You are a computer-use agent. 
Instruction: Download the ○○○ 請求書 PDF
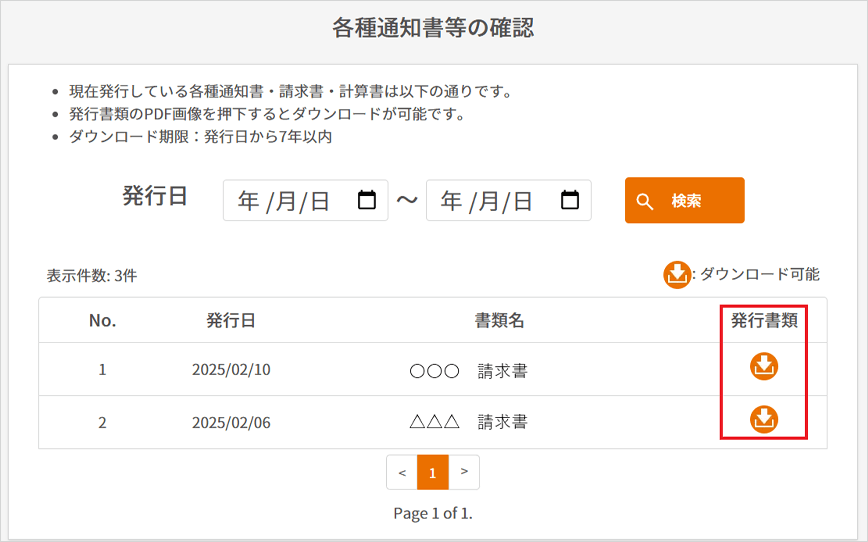764,367
